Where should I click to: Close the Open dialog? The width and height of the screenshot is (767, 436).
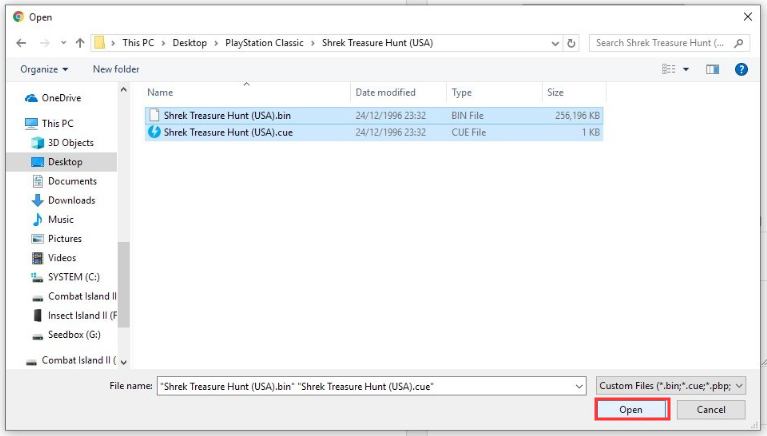click(x=747, y=17)
